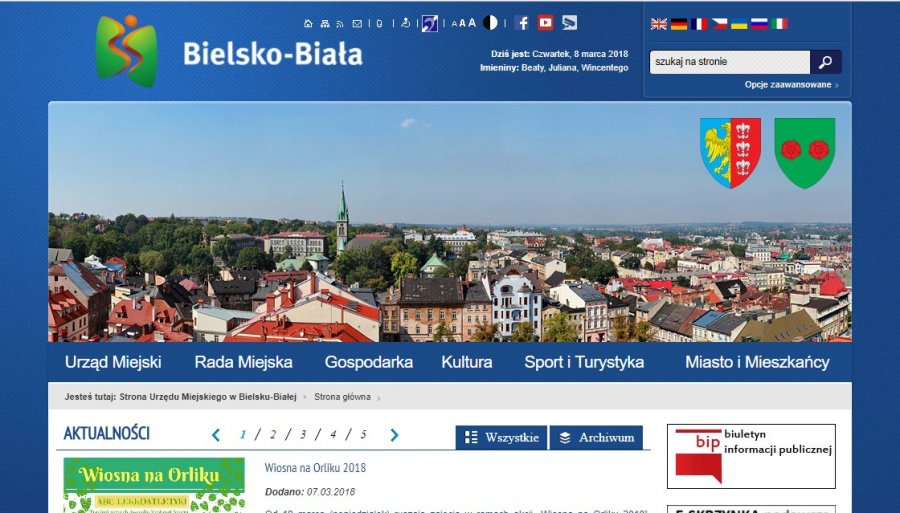This screenshot has width=900, height=513.
Task: Click the Wszystkie news button
Action: [x=502, y=438]
